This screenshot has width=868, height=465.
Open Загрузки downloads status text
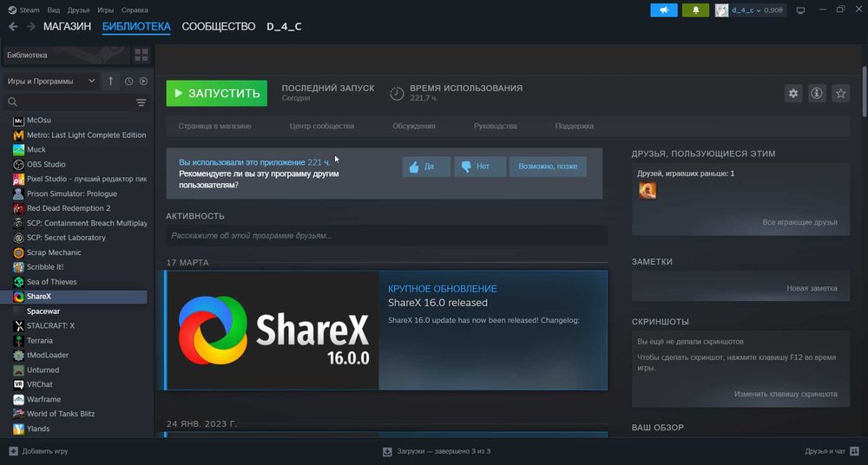pyautogui.click(x=444, y=451)
